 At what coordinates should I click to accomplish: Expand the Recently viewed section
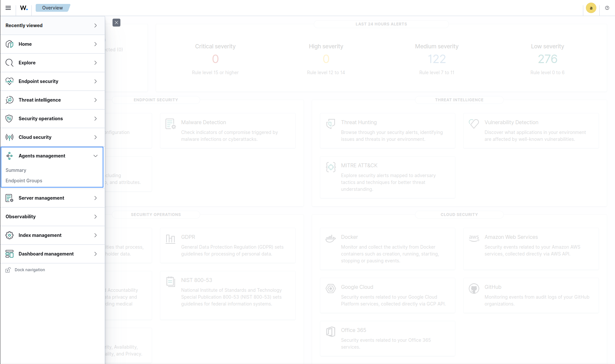pos(95,25)
